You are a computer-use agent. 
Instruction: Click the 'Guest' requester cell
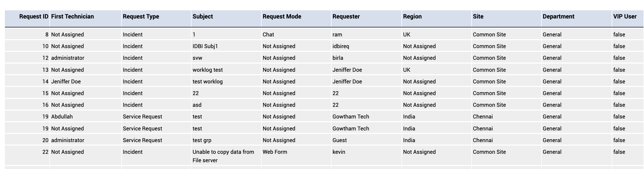coord(339,140)
